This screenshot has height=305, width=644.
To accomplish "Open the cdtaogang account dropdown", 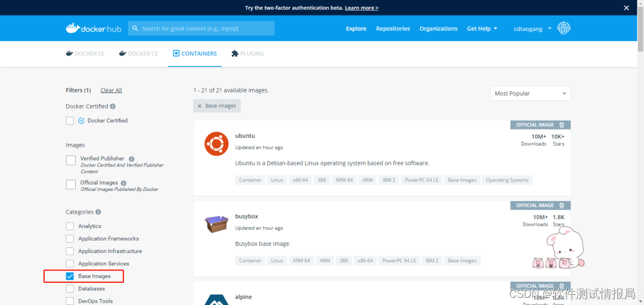I will pos(532,29).
